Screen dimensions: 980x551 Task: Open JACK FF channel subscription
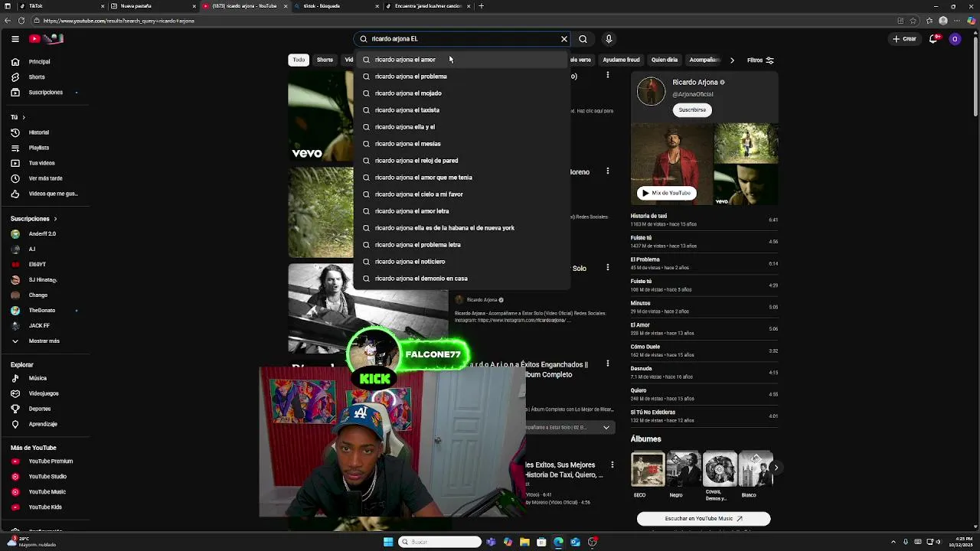(39, 326)
